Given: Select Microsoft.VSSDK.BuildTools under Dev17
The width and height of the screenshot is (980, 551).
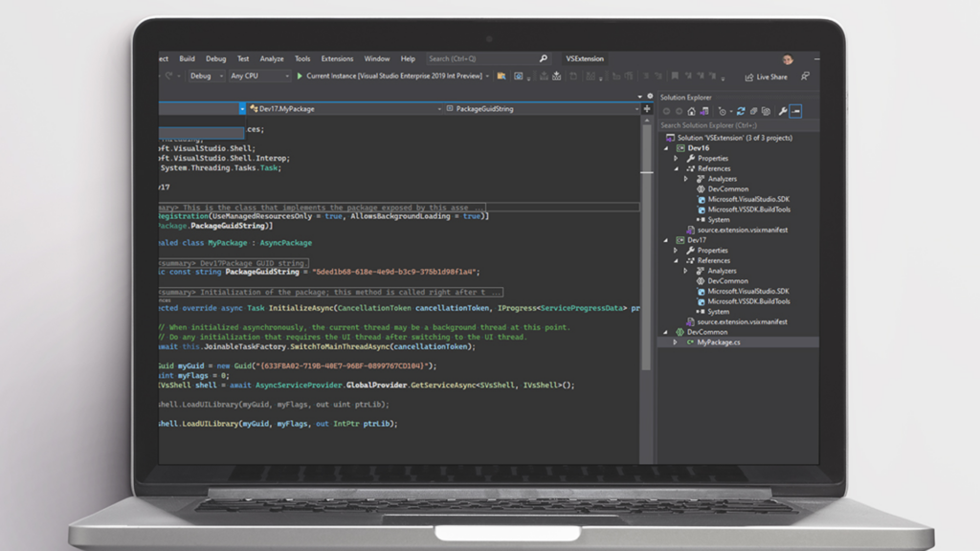Looking at the screenshot, I should pos(748,301).
